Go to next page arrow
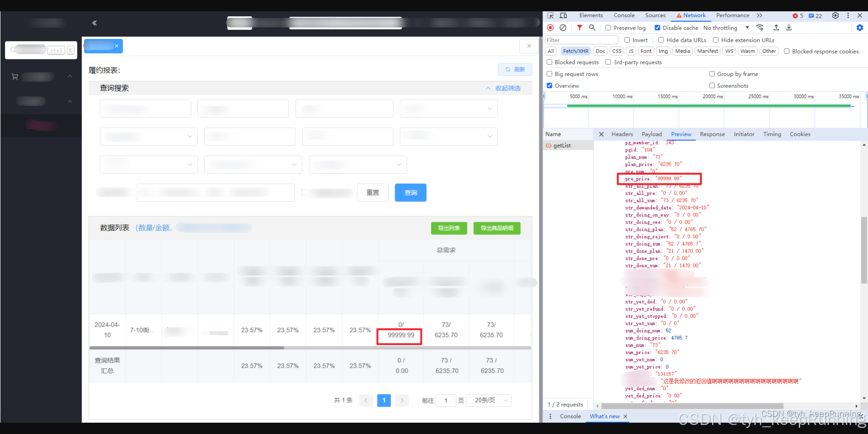Viewport: 868px width, 434px height. pos(402,401)
